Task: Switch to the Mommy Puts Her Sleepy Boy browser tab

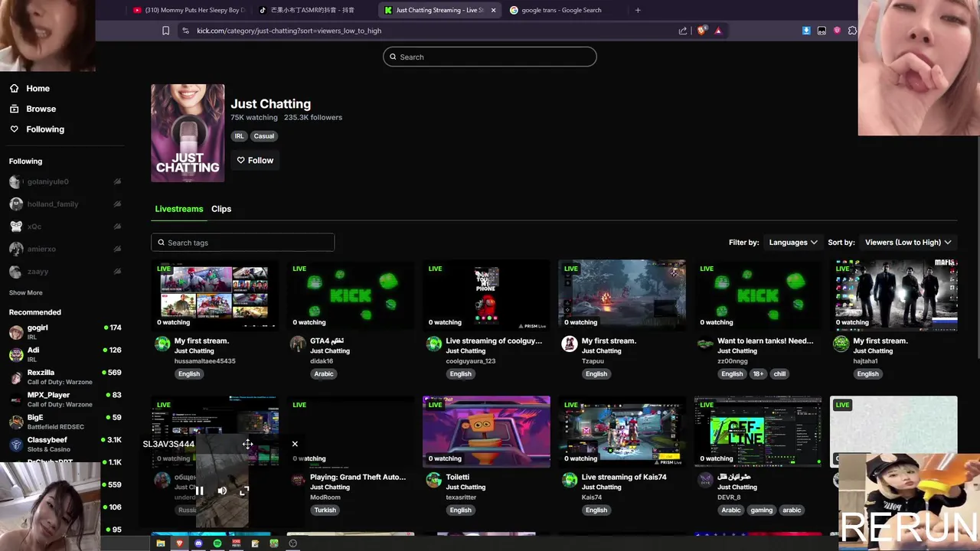Action: pos(188,10)
